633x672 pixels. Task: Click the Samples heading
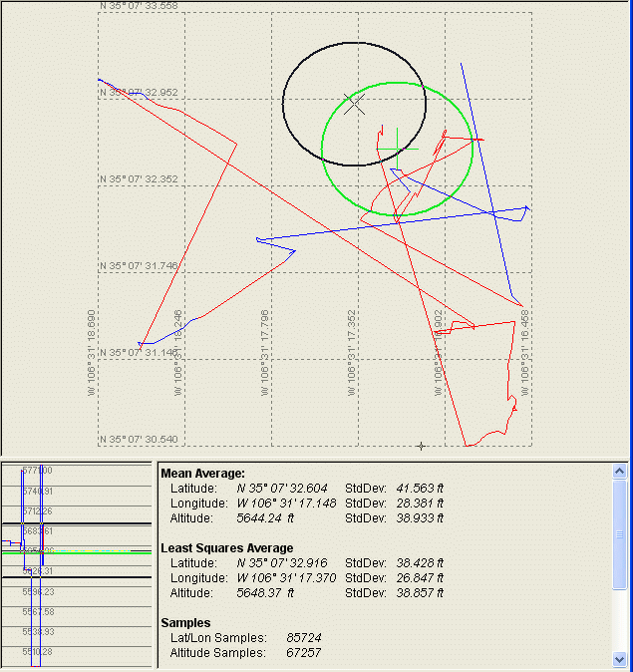(187, 622)
